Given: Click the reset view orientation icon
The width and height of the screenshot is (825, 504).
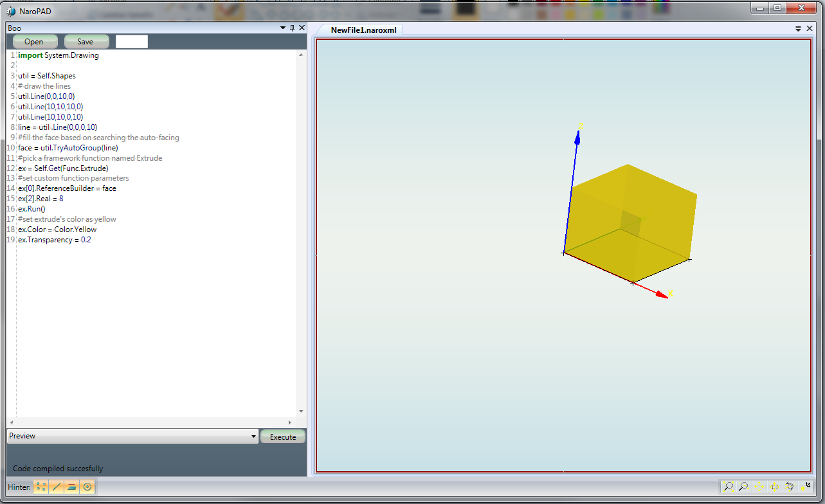Looking at the screenshot, I should (805, 487).
